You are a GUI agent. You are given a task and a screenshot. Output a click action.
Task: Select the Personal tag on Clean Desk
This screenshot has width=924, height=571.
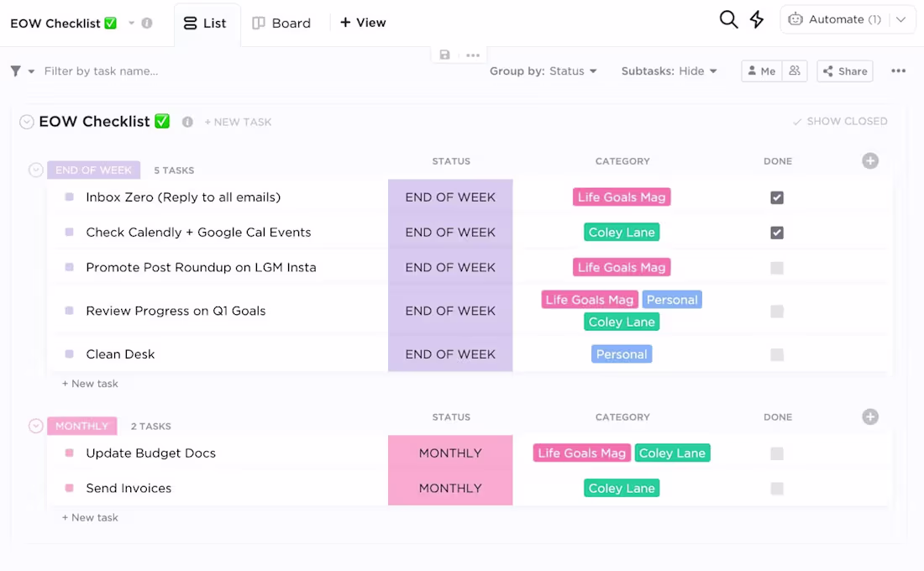622,354
